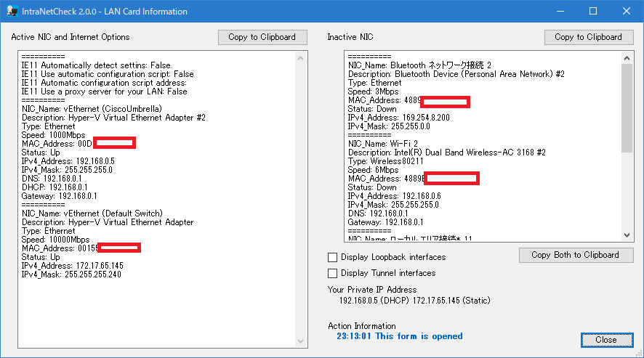The height and width of the screenshot is (358, 644).
Task: Close the window with the title bar X
Action: [x=627, y=11]
